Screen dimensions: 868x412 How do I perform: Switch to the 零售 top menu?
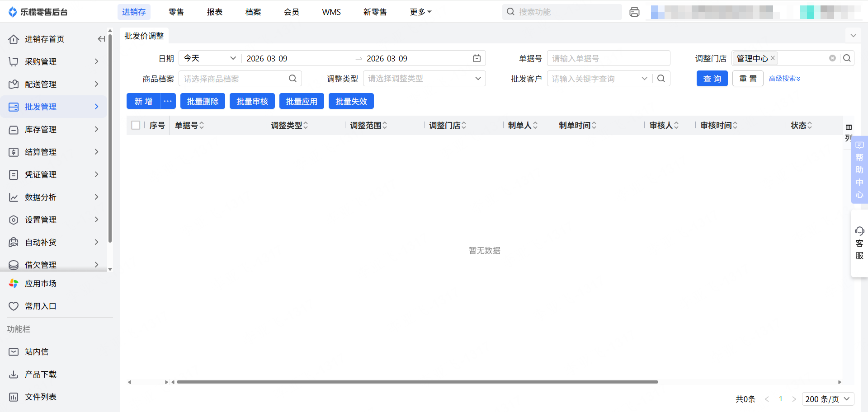[176, 12]
